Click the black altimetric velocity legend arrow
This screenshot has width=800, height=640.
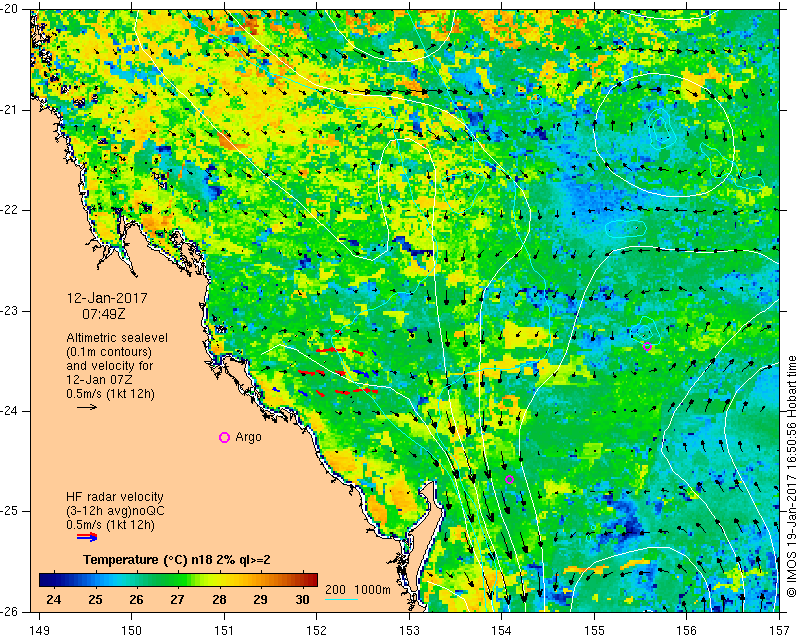87,407
